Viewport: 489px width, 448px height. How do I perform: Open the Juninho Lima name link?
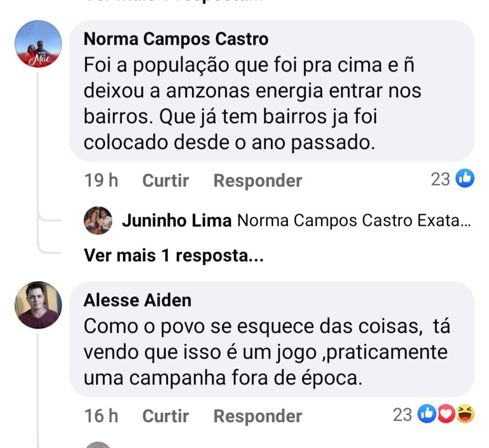click(177, 221)
